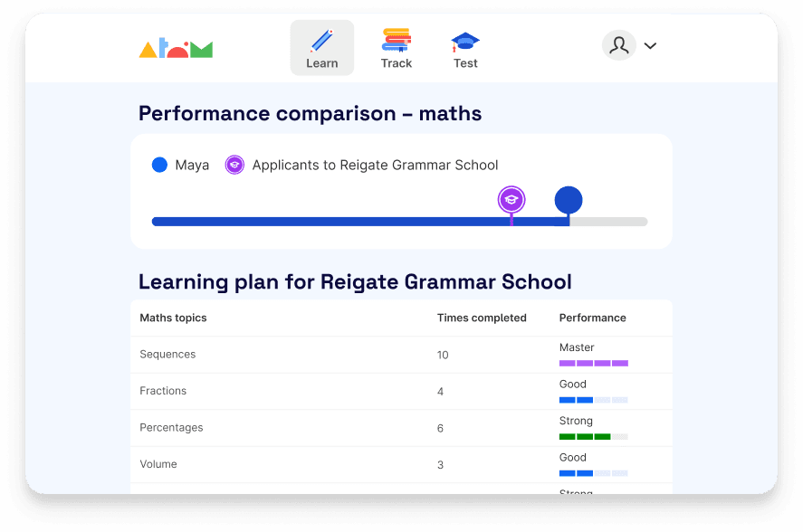Open the Track books icon
This screenshot has width=803, height=532.
(397, 40)
